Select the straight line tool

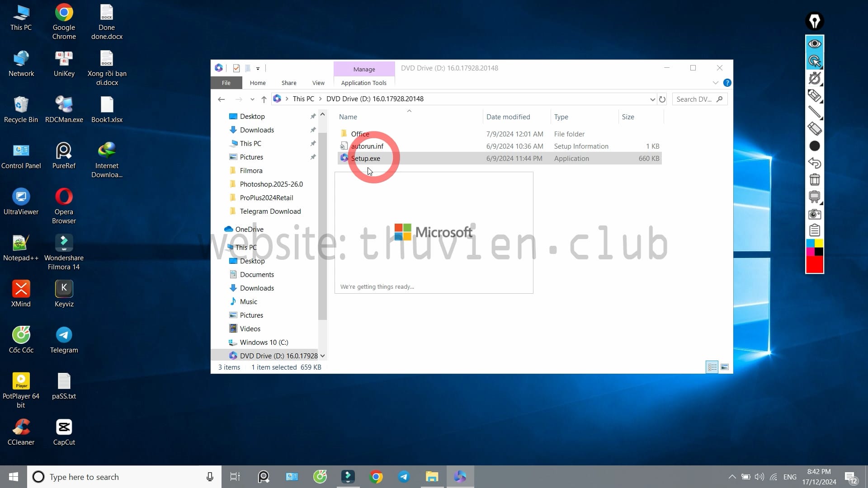coord(815,112)
